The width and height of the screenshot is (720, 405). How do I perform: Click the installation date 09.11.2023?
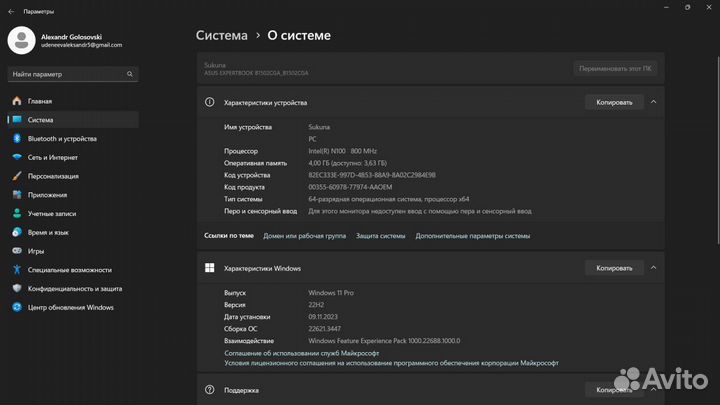pyautogui.click(x=323, y=317)
